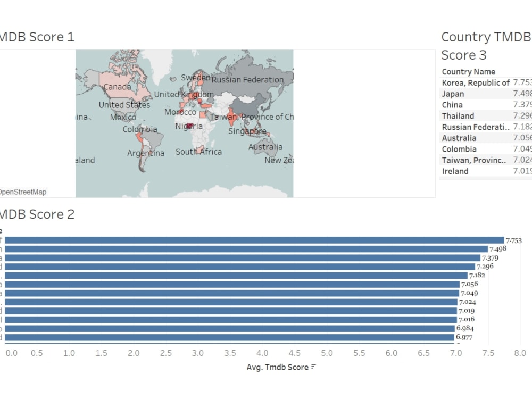Click the Country Name column header
The height and width of the screenshot is (399, 532).
click(468, 71)
